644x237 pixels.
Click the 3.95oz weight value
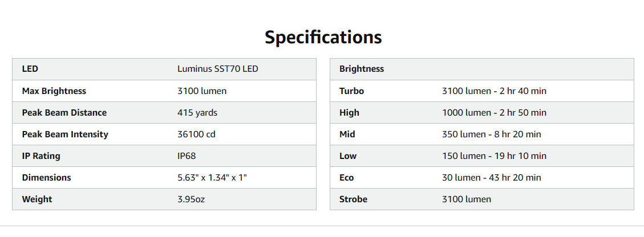click(x=191, y=199)
